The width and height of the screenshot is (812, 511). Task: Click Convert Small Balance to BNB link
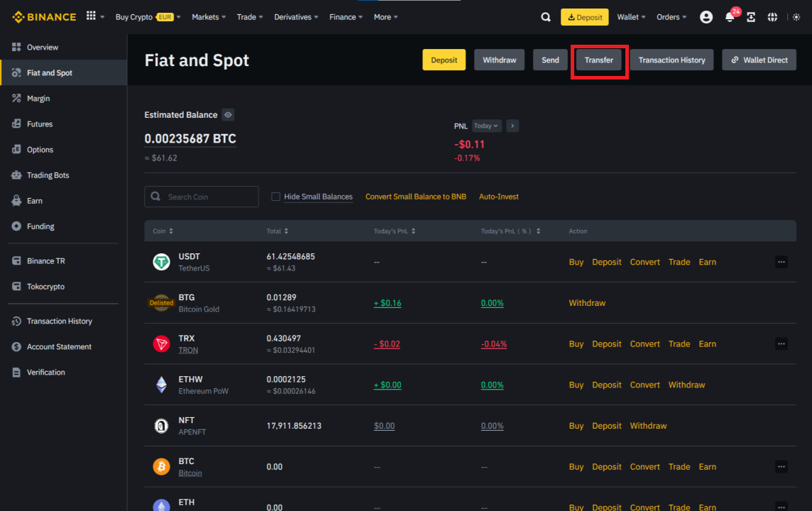[416, 197]
